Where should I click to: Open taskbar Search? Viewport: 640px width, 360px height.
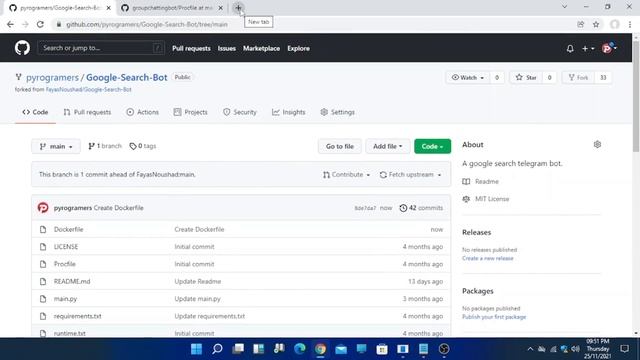(x=217, y=349)
